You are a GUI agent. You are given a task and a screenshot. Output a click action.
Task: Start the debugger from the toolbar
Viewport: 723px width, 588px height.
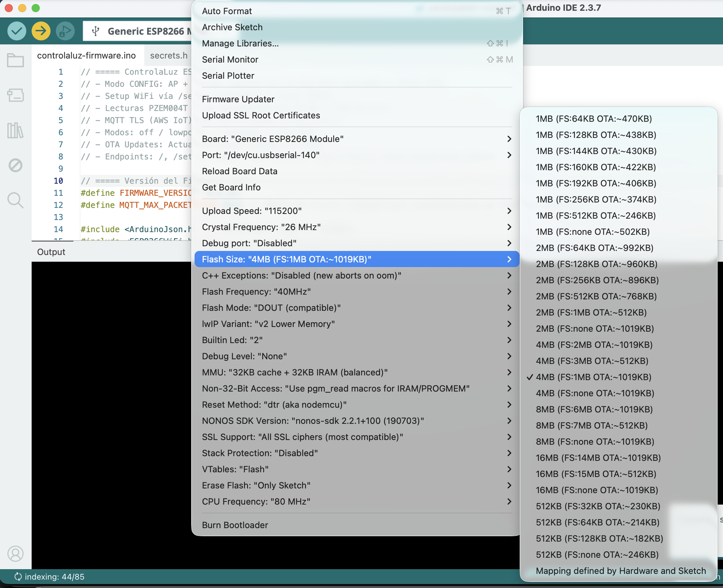click(x=65, y=31)
